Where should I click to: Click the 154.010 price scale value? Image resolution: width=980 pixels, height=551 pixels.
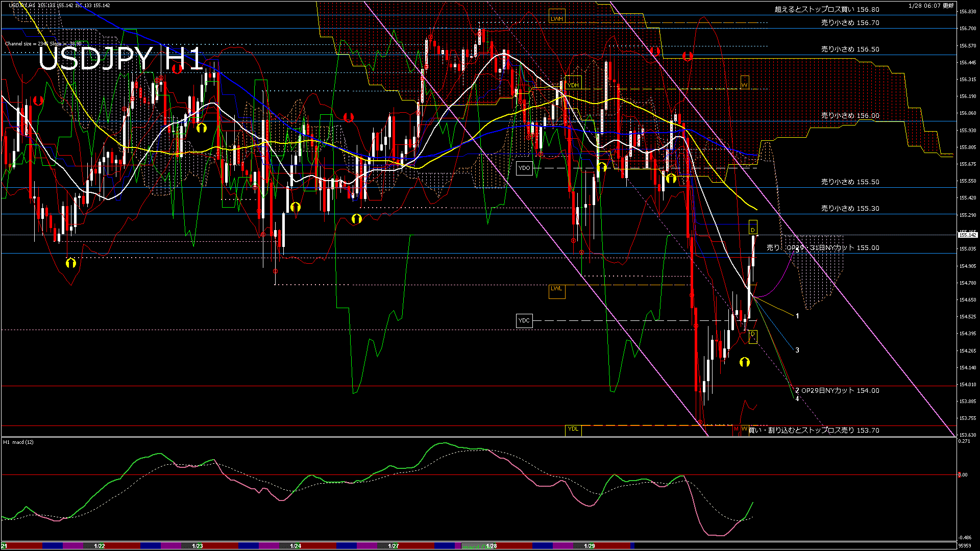point(968,385)
